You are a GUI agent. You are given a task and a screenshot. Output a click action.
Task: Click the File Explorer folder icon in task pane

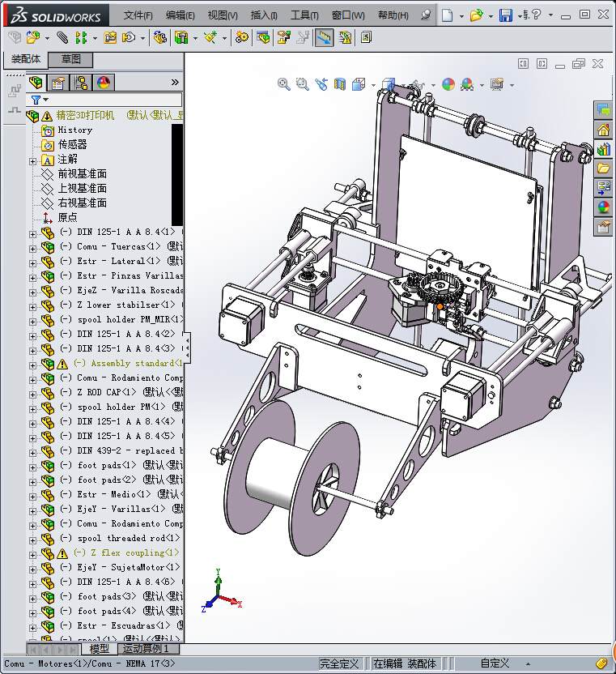pos(603,168)
